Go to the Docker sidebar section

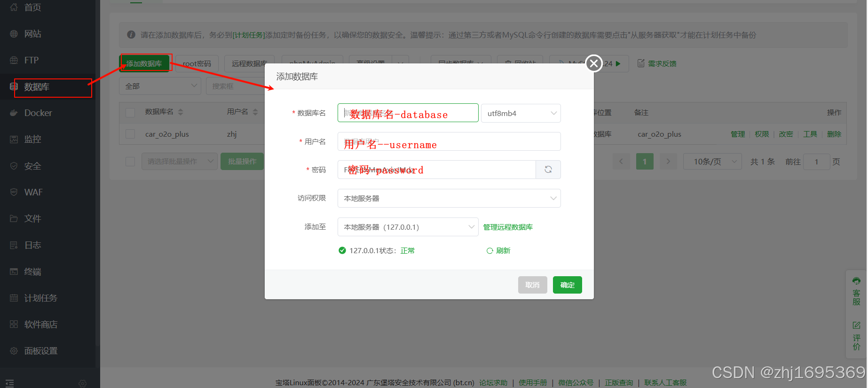38,113
